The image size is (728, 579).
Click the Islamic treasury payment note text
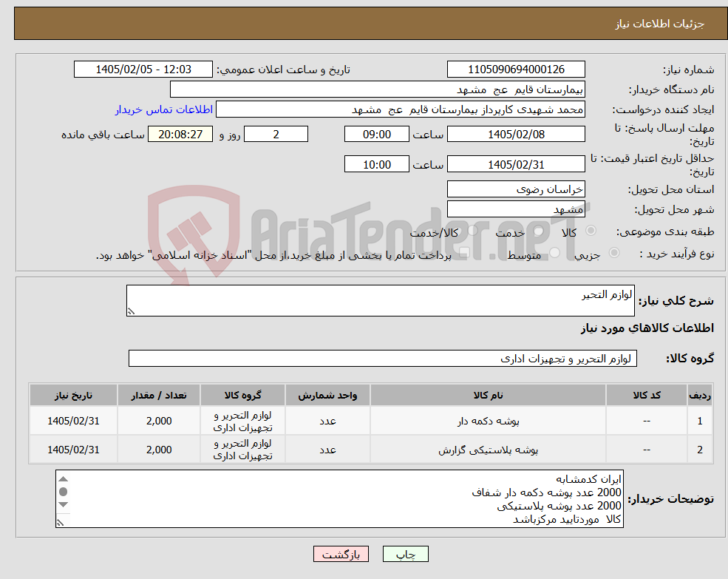[x=273, y=255]
